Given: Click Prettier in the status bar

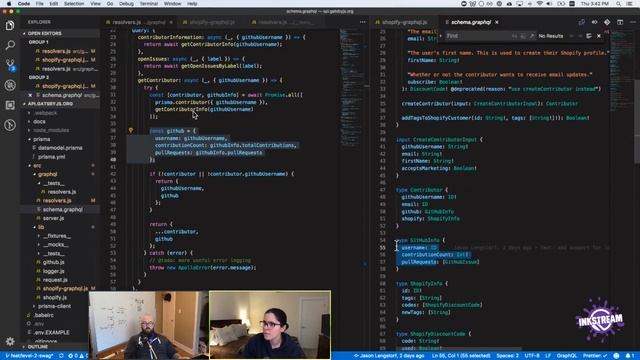Looking at the screenshot, I should click(x=595, y=356).
